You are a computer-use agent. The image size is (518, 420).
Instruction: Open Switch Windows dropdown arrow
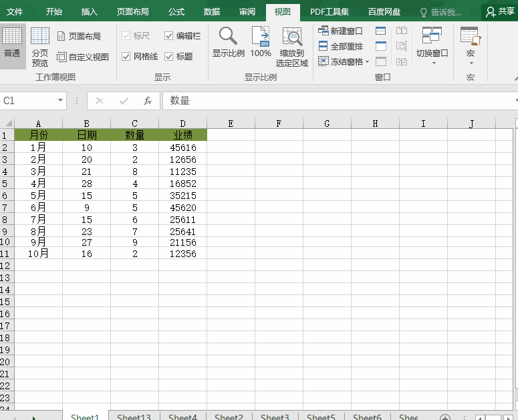(434, 63)
